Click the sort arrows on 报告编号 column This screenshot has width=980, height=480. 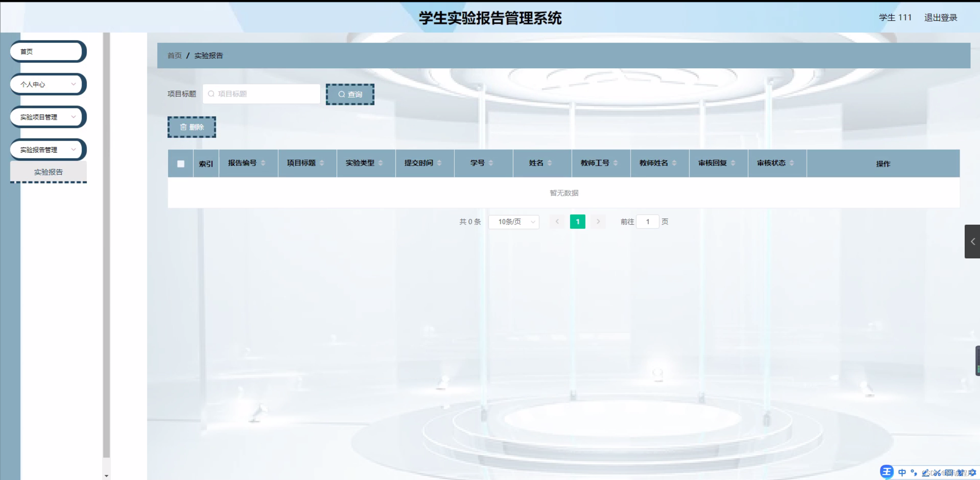click(x=263, y=163)
